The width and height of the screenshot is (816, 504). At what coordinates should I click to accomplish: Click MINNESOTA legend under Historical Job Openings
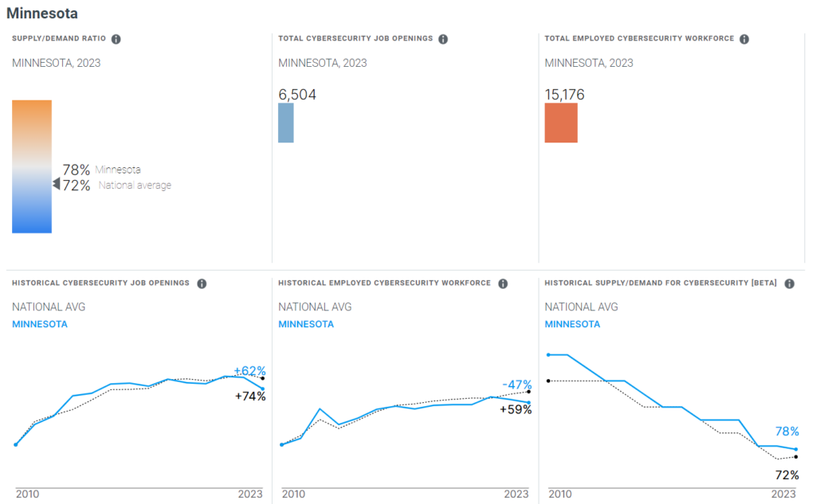point(40,324)
